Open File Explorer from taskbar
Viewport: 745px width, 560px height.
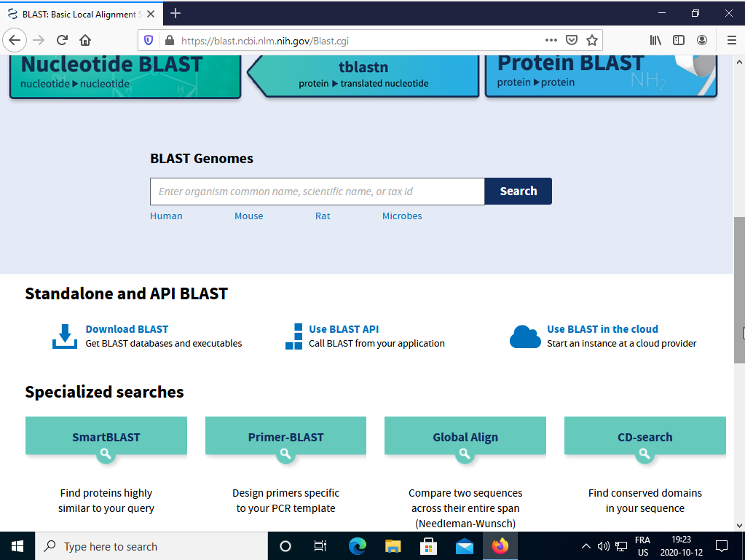(393, 546)
